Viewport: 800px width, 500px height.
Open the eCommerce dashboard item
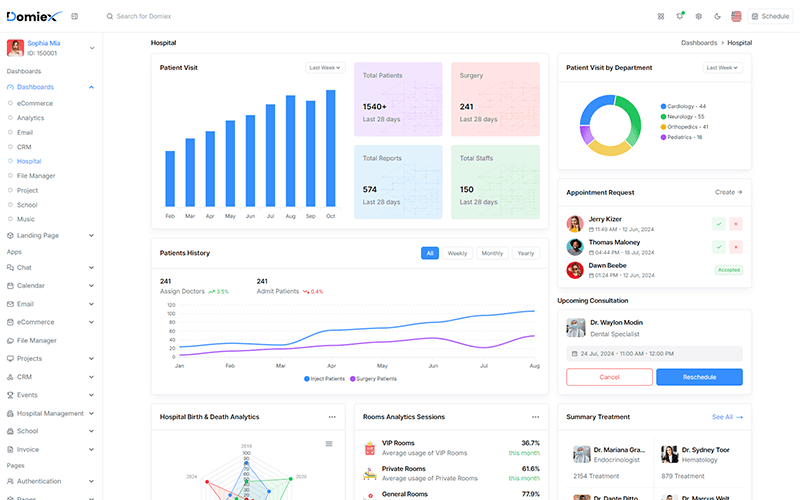pos(35,103)
